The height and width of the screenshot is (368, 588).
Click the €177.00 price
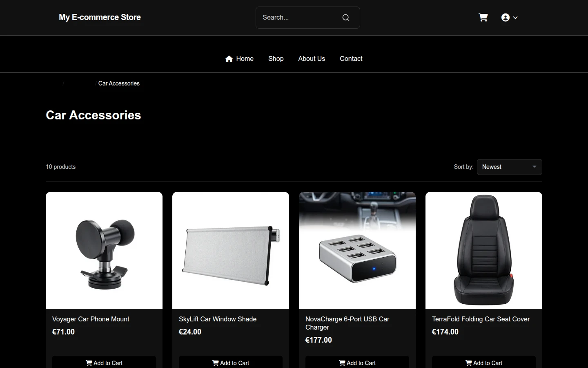pyautogui.click(x=318, y=340)
